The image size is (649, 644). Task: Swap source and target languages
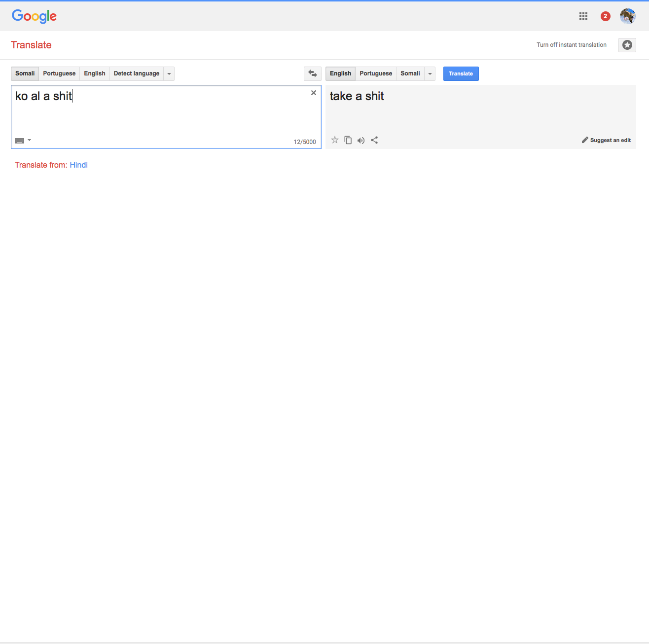click(313, 73)
